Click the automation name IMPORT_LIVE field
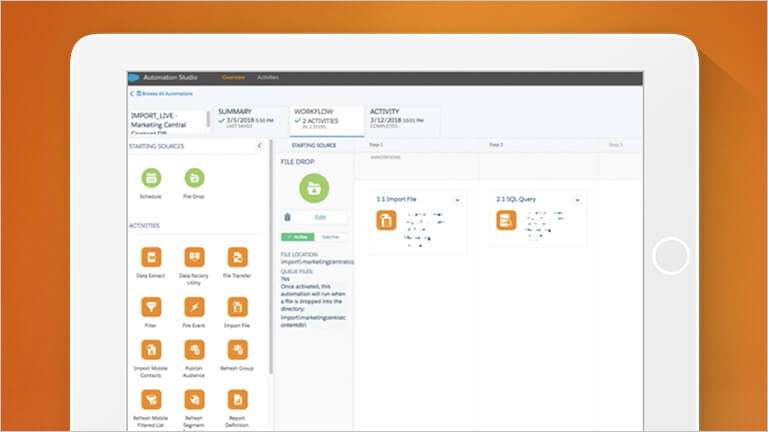This screenshot has height=432, width=768. click(x=167, y=121)
